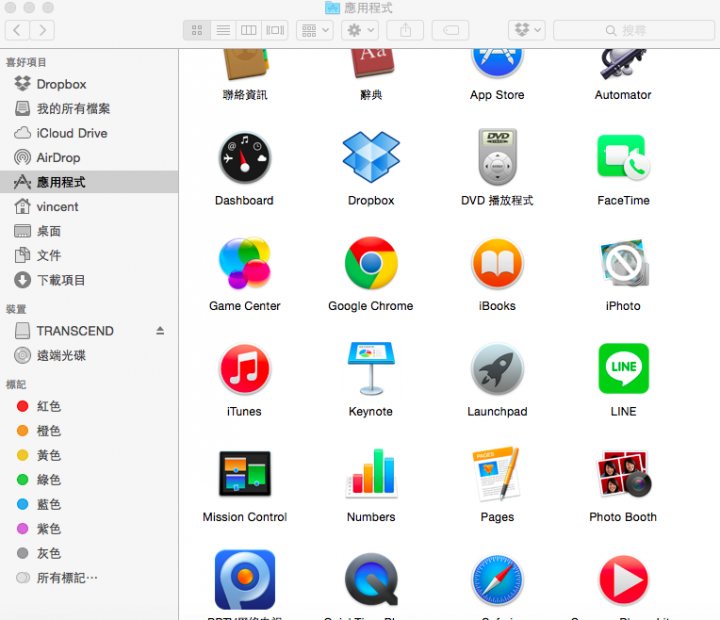Viewport: 720px width, 620px height.
Task: Open the App Store icon
Action: pyautogui.click(x=497, y=63)
